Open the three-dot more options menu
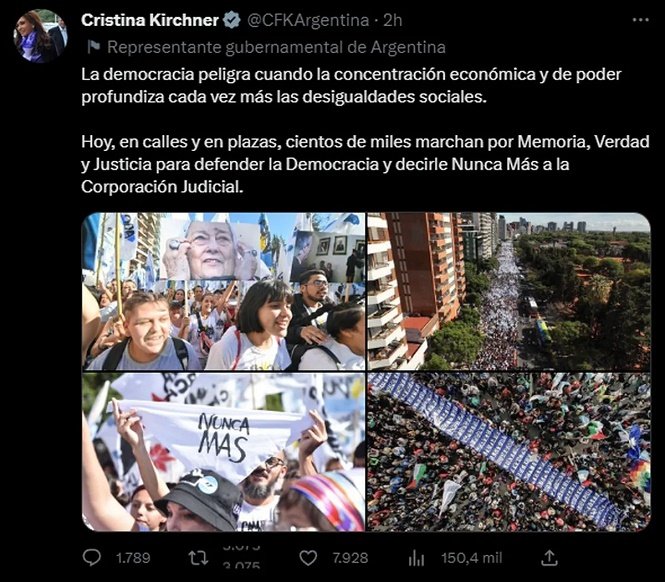 click(x=640, y=20)
